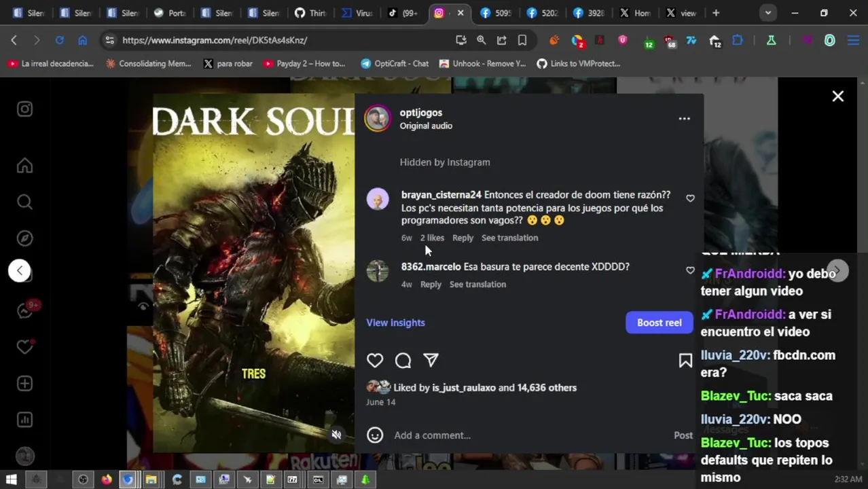This screenshot has height=489, width=868.
Task: Click the Dark Souls reel video
Action: click(x=253, y=273)
